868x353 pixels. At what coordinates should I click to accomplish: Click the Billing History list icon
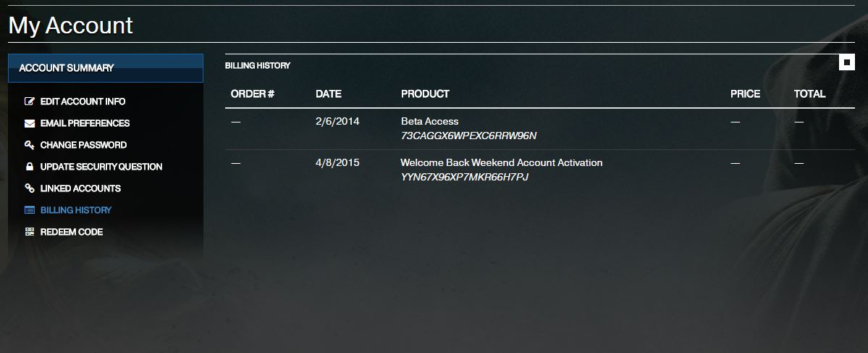pos(30,210)
